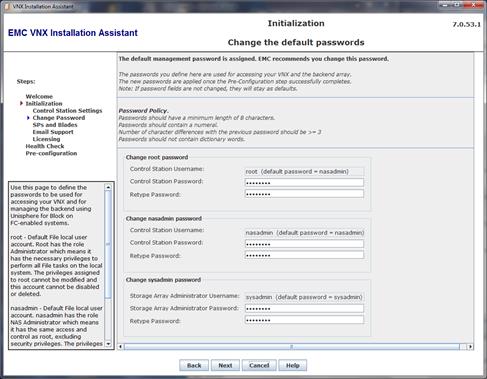Click arrow marker beside Change Password
487x379 pixels.
28,118
